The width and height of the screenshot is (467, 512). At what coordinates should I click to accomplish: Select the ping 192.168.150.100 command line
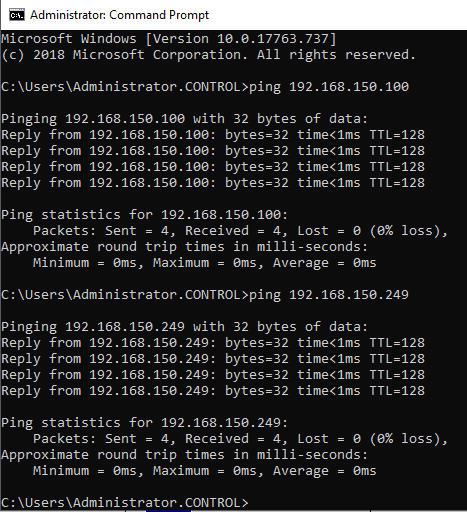click(205, 87)
